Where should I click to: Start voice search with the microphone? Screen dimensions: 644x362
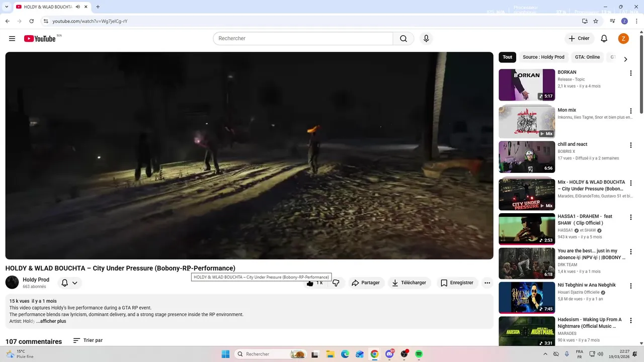pos(426,39)
